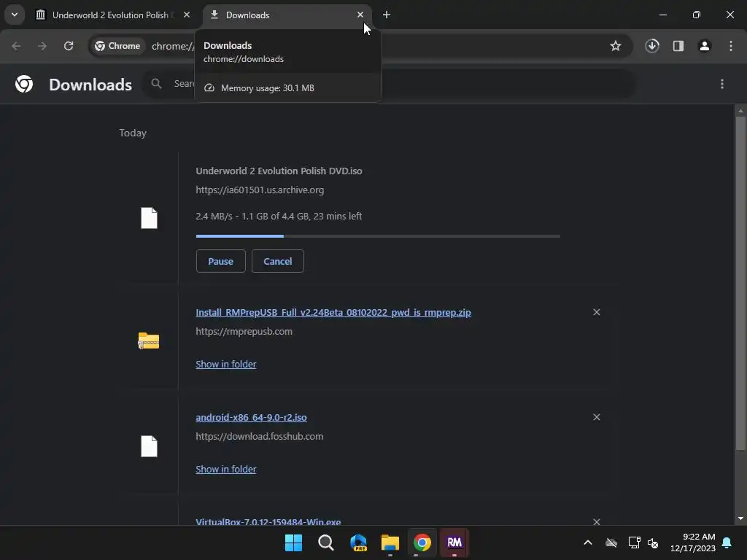Focus the Search downloads field

point(389,84)
